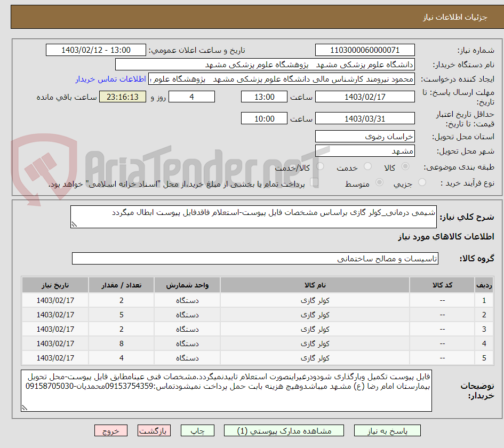Click the نام کالا column header
The height and width of the screenshot is (448, 504).
tap(315, 285)
